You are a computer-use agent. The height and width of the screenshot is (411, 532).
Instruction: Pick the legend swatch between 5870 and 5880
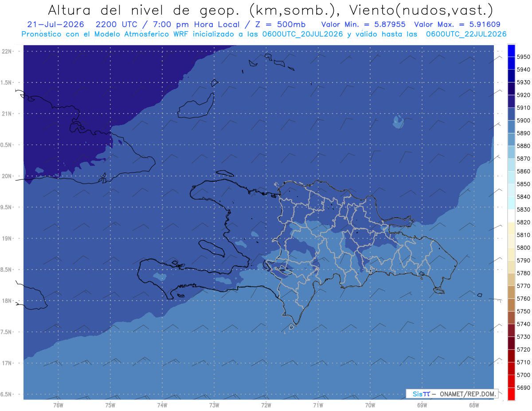511,152
